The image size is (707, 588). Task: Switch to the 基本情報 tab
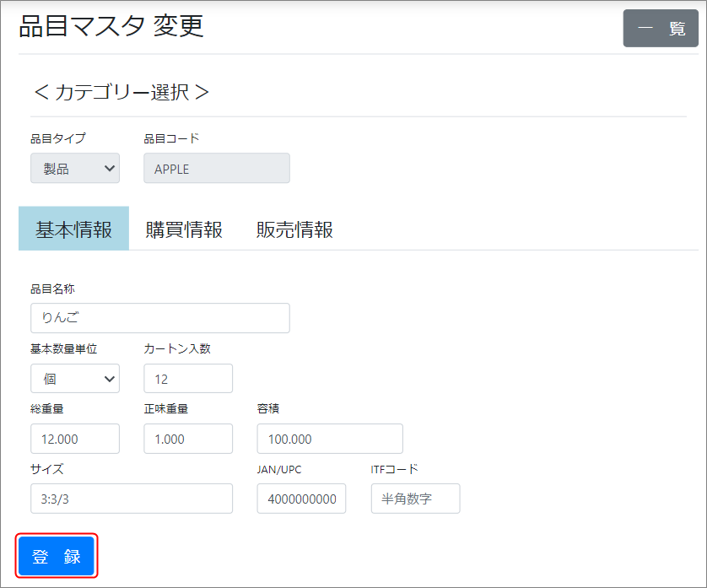pyautogui.click(x=73, y=229)
